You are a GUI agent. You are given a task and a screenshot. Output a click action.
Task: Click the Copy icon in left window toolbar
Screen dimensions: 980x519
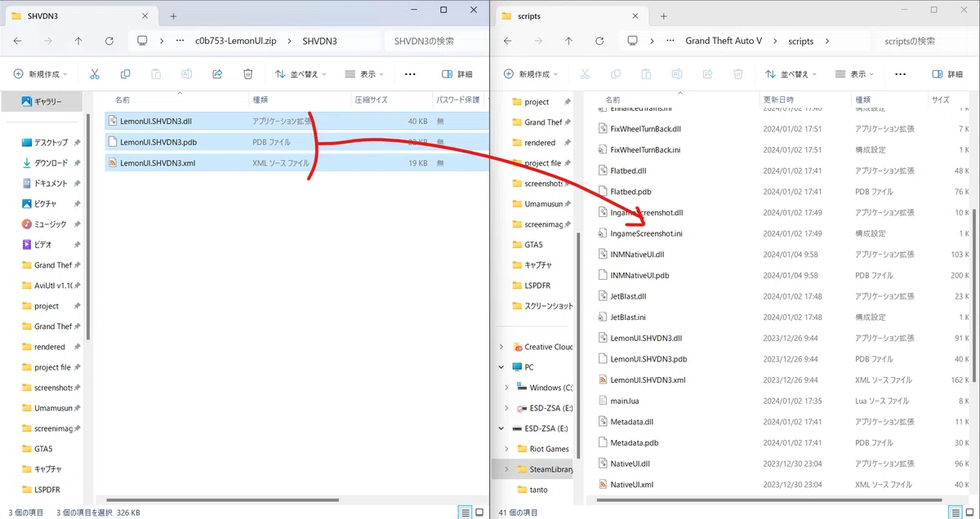(125, 74)
